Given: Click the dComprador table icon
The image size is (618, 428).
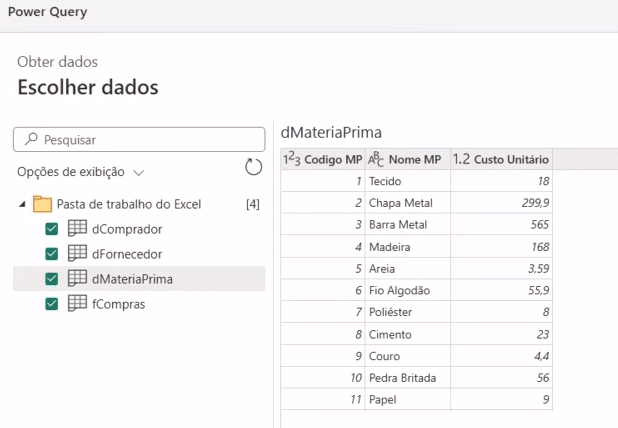Looking at the screenshot, I should pos(77,228).
